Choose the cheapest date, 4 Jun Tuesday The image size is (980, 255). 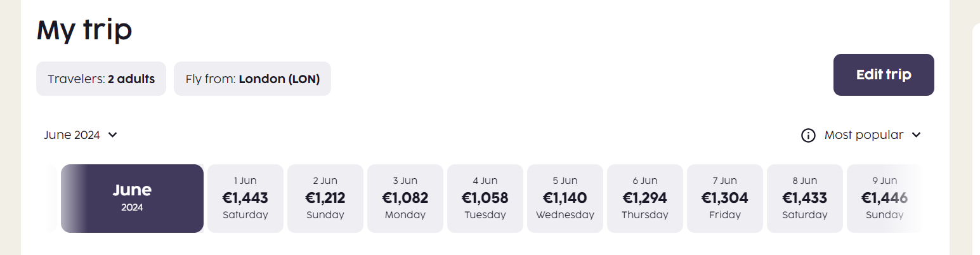tap(485, 199)
